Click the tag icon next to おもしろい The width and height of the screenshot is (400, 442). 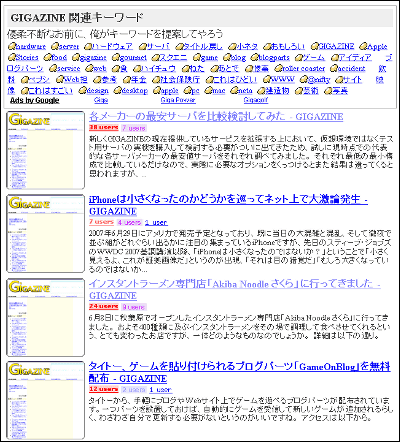[x=267, y=46]
